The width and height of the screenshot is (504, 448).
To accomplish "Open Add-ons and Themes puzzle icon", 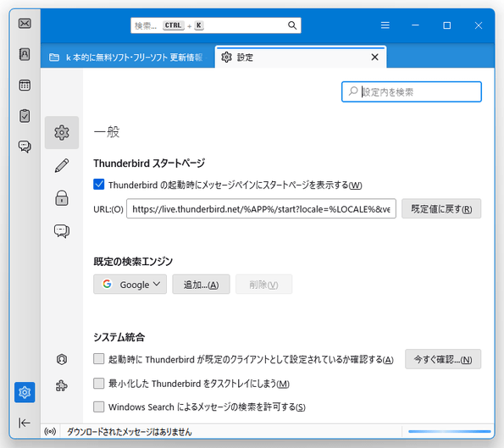I will (62, 385).
